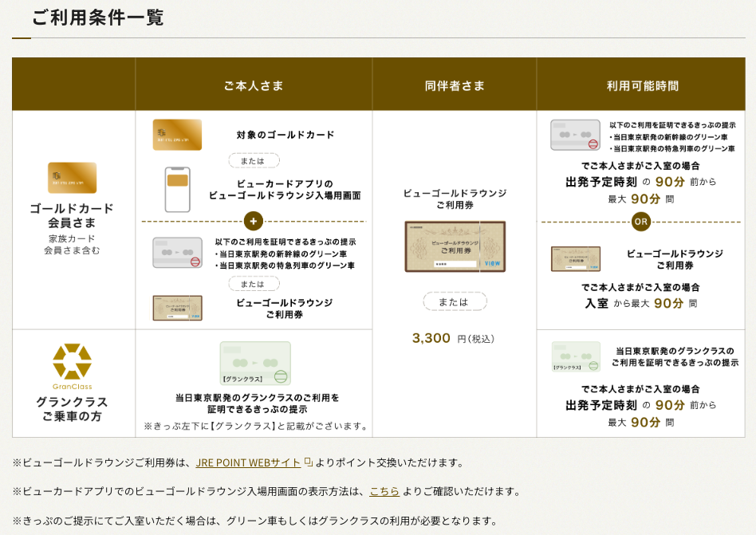Image resolution: width=756 pixels, height=535 pixels.
Task: Click the gray ticket icon in ご本人さま column
Action: pos(177,253)
